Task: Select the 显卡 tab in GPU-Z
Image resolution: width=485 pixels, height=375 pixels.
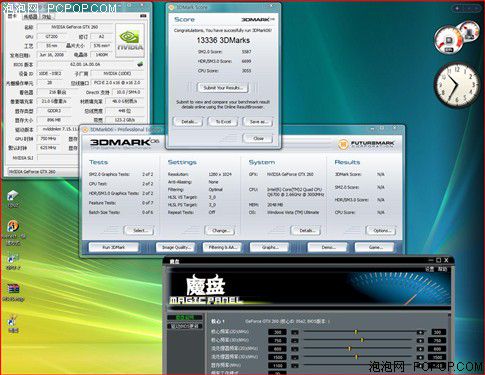Action: pyautogui.click(x=12, y=16)
